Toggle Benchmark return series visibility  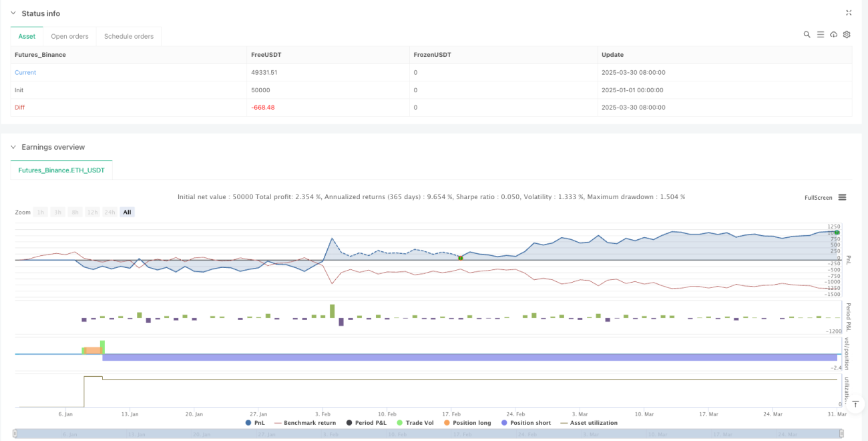point(305,423)
